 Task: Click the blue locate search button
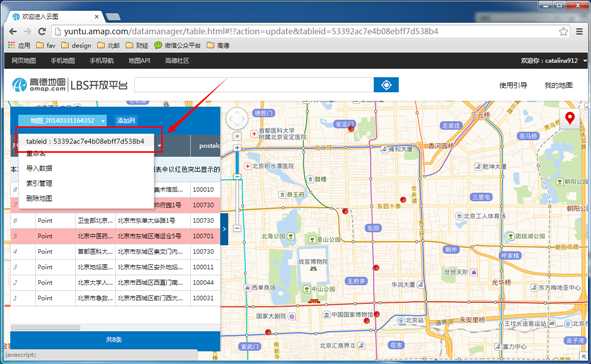pos(386,85)
